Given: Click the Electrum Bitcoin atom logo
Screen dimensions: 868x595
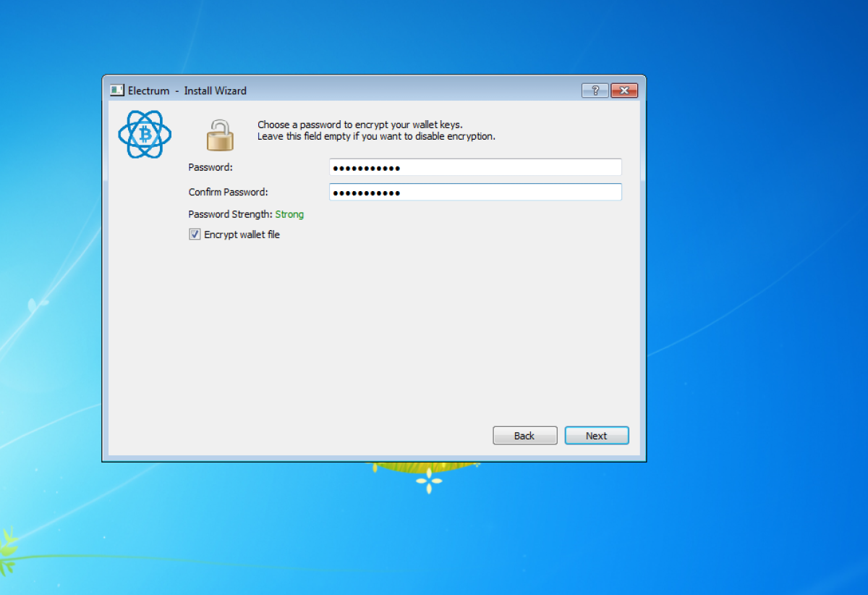Looking at the screenshot, I should pyautogui.click(x=145, y=135).
